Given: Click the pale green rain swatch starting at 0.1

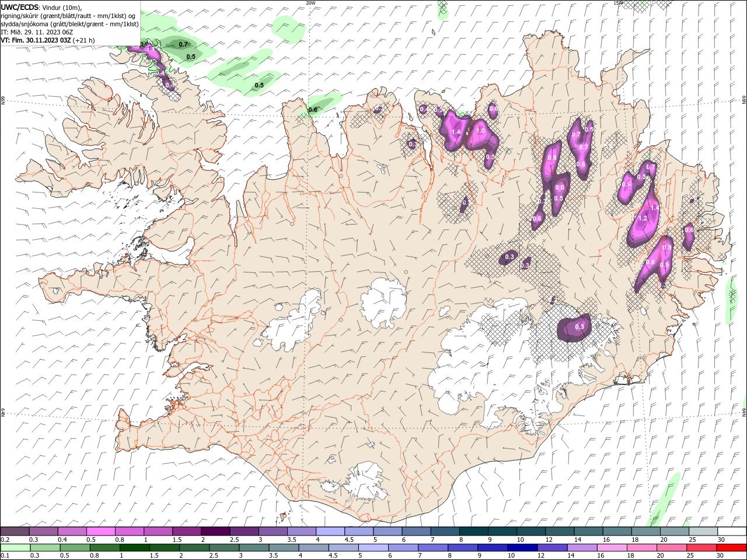Looking at the screenshot, I should pyautogui.click(x=15, y=548).
